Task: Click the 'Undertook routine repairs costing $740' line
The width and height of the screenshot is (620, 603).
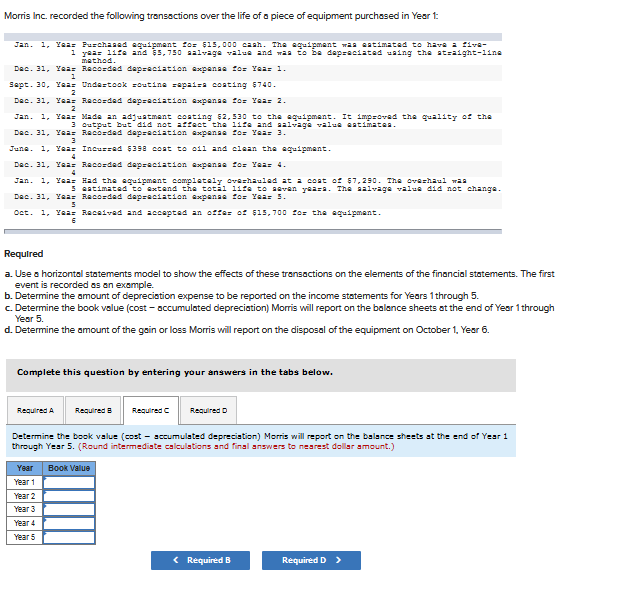Action: click(x=179, y=85)
